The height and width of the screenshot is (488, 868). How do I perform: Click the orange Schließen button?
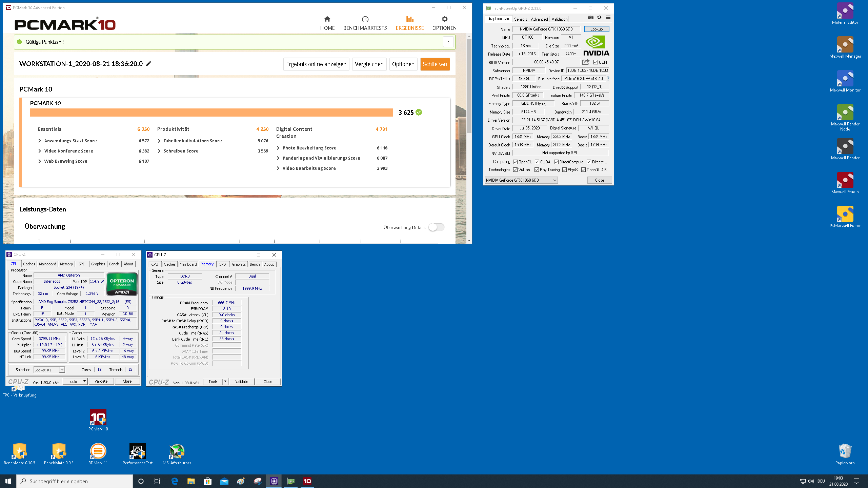pos(435,64)
